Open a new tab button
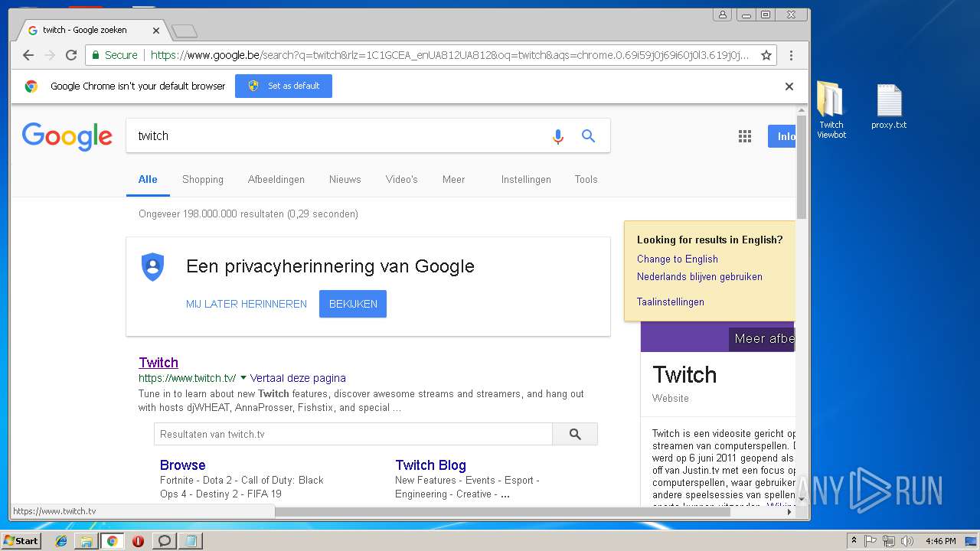980x551 pixels. click(185, 31)
